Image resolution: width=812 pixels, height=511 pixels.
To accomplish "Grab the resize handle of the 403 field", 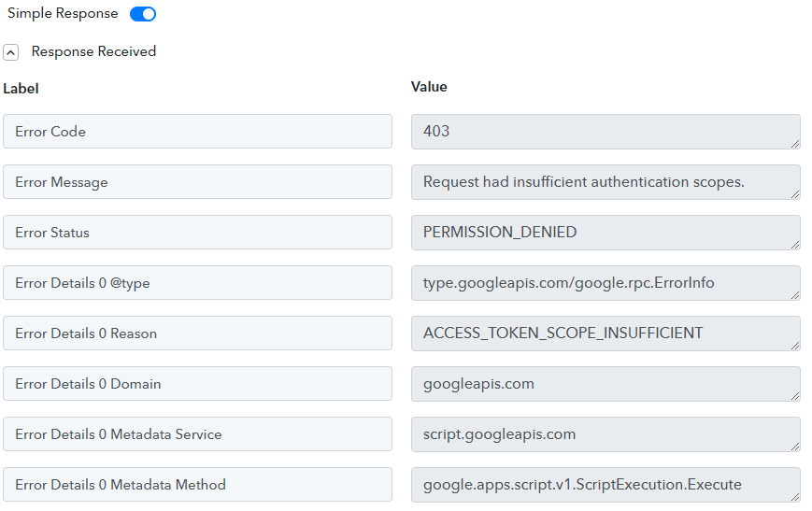I will [795, 144].
